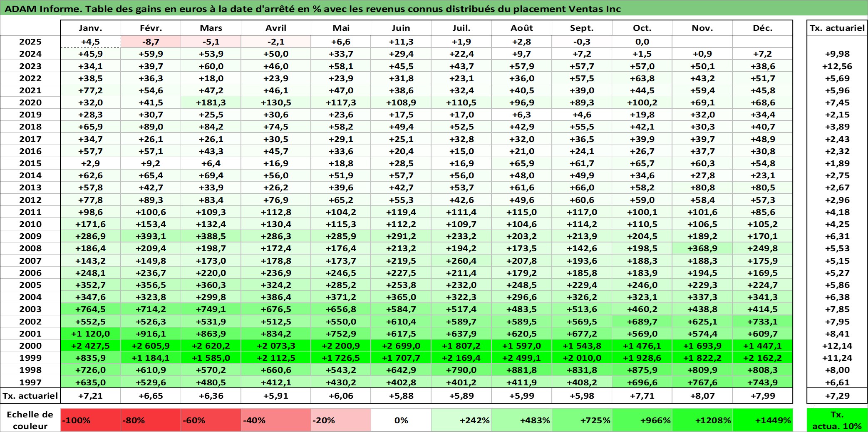868x432 pixels.
Task: Click the +4,5 cell for January 2025
Action: tap(90, 42)
